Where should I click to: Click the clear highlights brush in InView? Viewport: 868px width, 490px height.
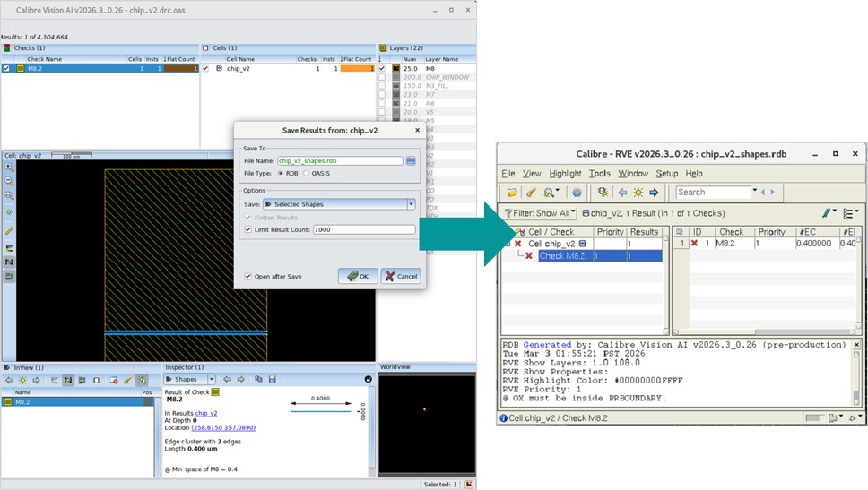(128, 380)
